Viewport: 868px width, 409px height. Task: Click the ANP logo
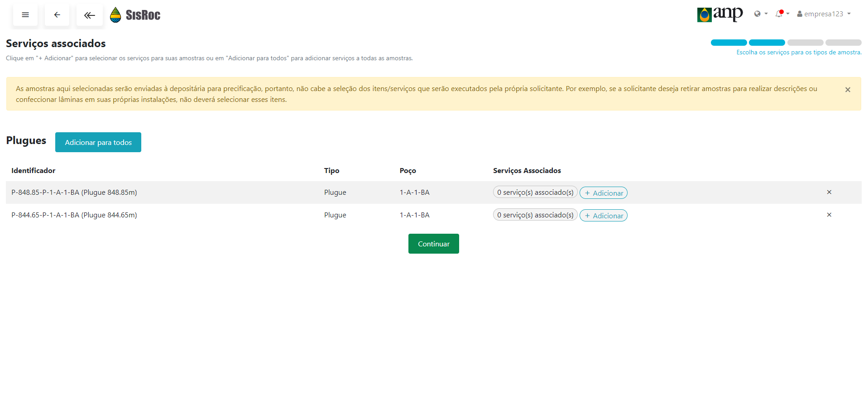720,14
